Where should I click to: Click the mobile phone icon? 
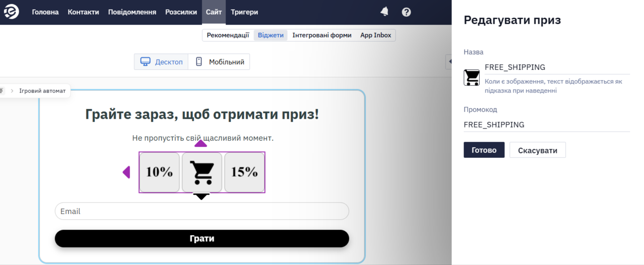(x=199, y=62)
